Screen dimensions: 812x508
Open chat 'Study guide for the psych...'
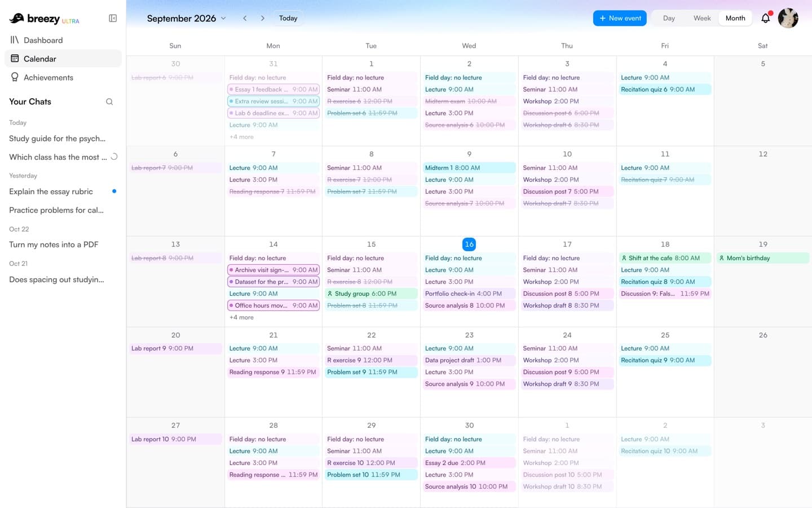[63, 138]
